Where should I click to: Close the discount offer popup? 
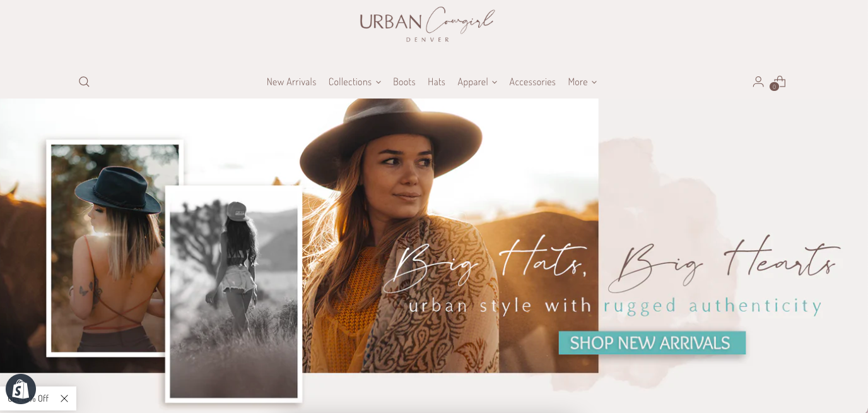[64, 398]
